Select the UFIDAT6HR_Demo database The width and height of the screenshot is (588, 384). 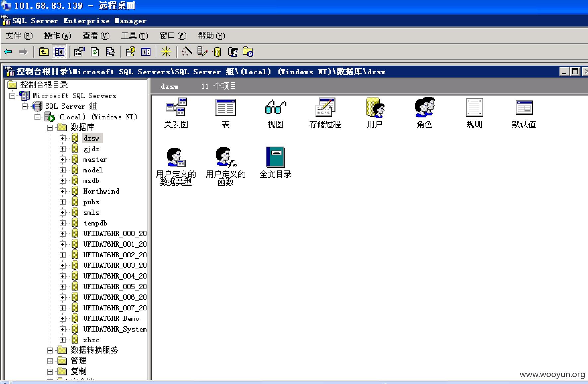(111, 319)
